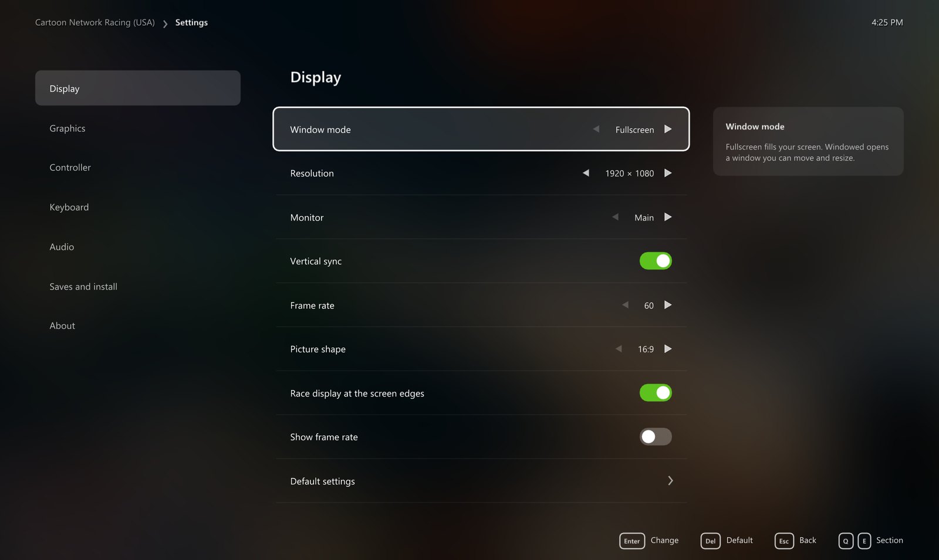Viewport: 939px width, 560px height.
Task: Open the Graphics section
Action: click(67, 128)
